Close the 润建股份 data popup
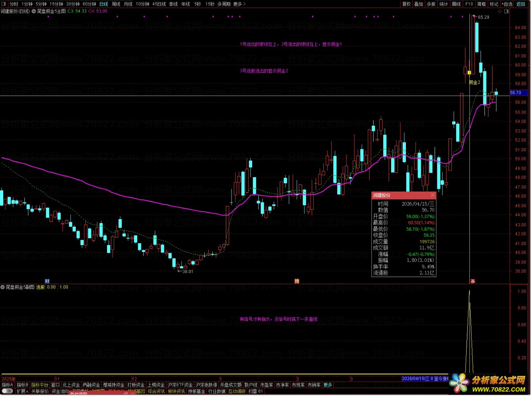 (433, 195)
